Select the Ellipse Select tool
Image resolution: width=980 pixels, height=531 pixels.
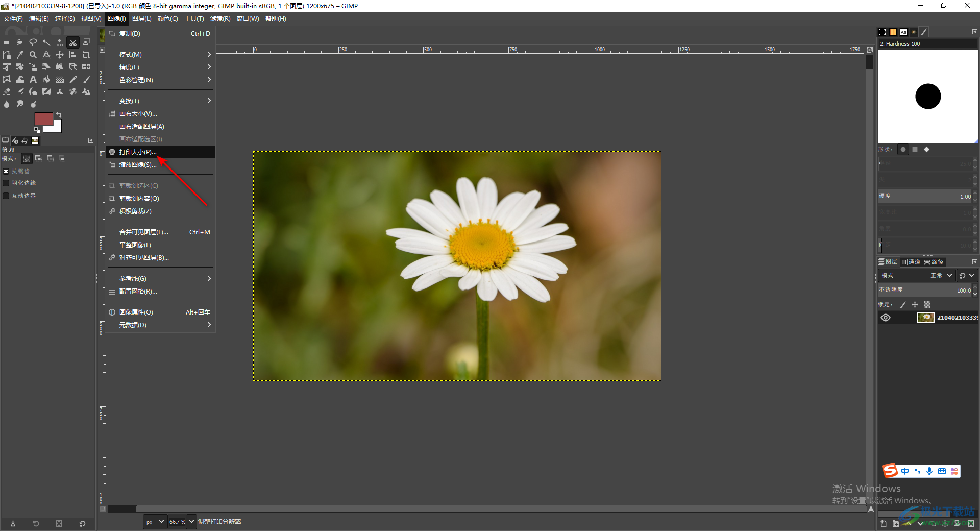[19, 42]
